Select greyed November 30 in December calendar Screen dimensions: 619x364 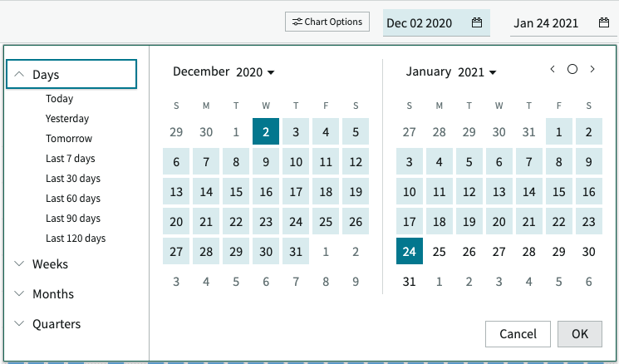coord(206,131)
